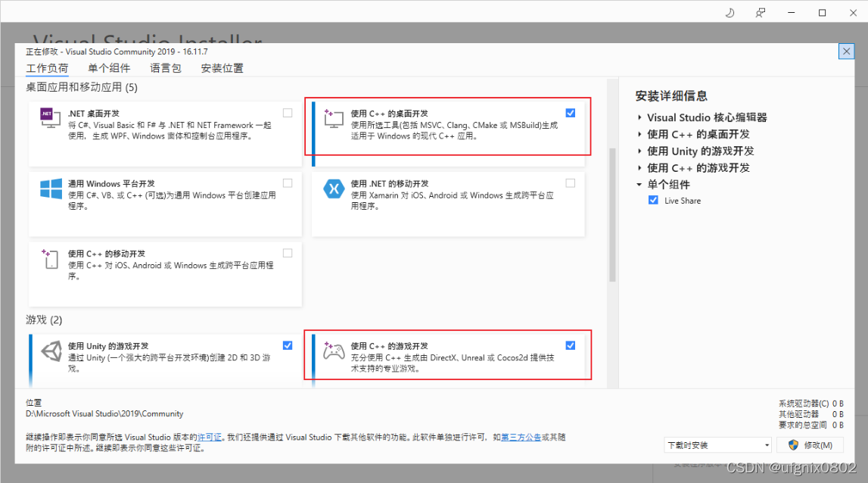This screenshot has height=483, width=868.
Task: Expand 使用 C++ 的游戏开发 details
Action: (x=639, y=168)
